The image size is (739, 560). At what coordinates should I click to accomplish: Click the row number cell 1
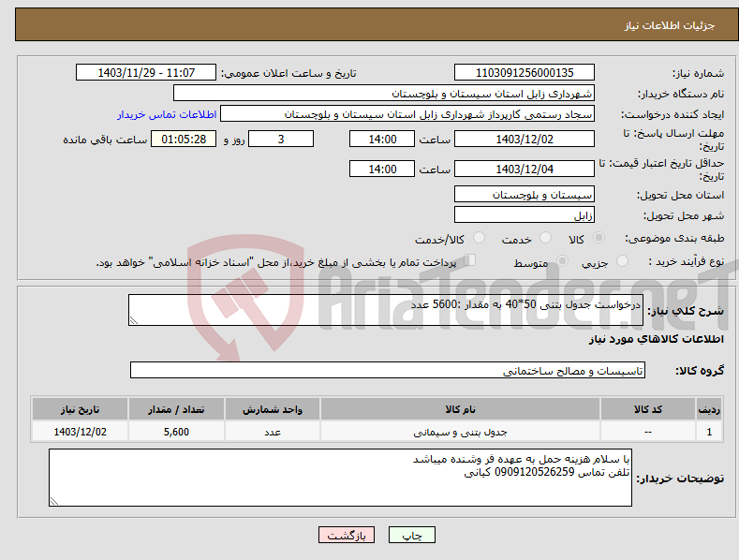point(709,432)
